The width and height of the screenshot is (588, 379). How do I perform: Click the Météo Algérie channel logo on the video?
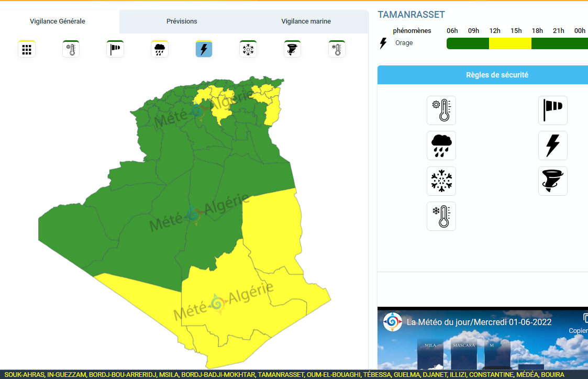click(x=392, y=322)
